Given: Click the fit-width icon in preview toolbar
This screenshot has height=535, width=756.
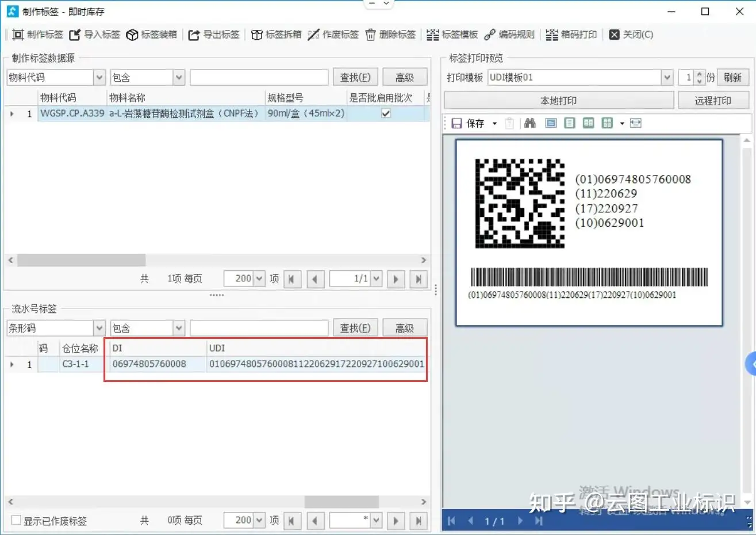Looking at the screenshot, I should [x=636, y=123].
